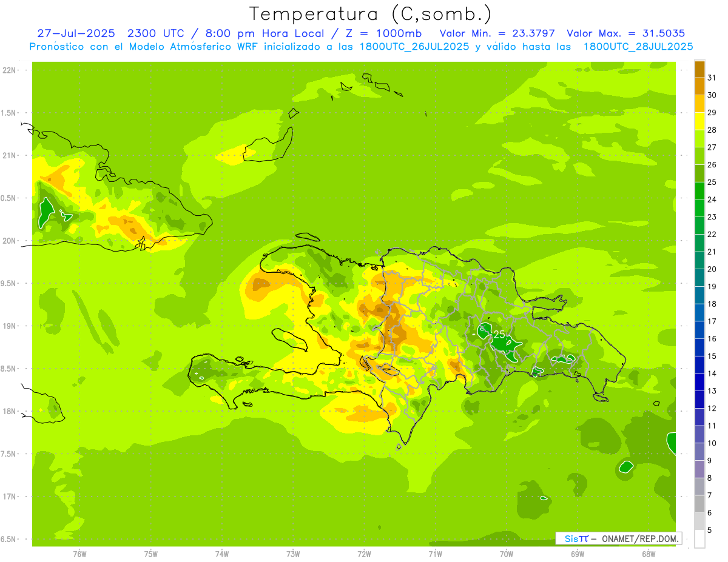The image size is (728, 562).
Task: Click the color bar label '22'
Action: click(x=712, y=234)
